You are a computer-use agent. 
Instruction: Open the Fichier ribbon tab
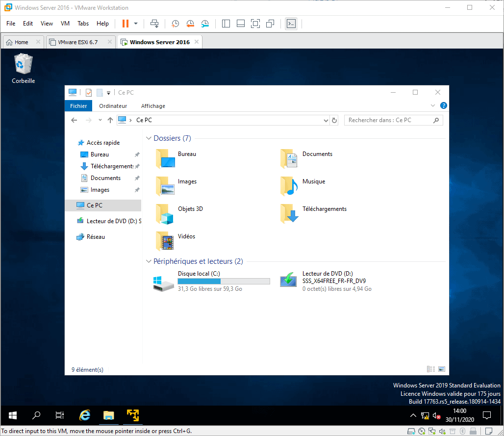click(78, 106)
